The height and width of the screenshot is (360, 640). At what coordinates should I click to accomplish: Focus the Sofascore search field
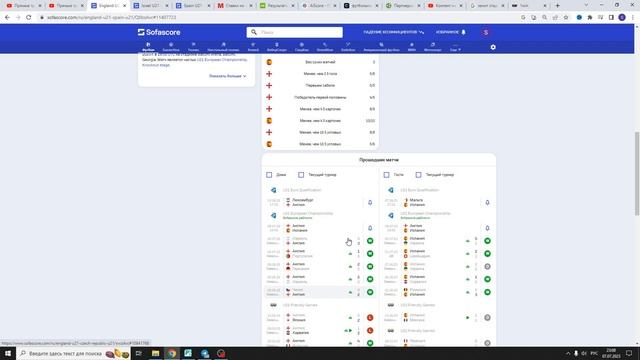coord(295,32)
